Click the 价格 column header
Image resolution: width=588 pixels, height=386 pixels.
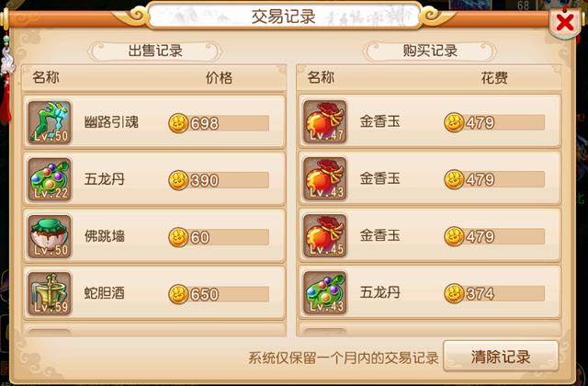[219, 77]
